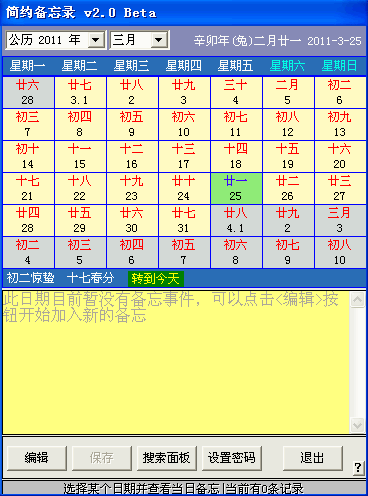Select March 13 cell 初九
This screenshot has height=496, width=368.
tap(340, 124)
